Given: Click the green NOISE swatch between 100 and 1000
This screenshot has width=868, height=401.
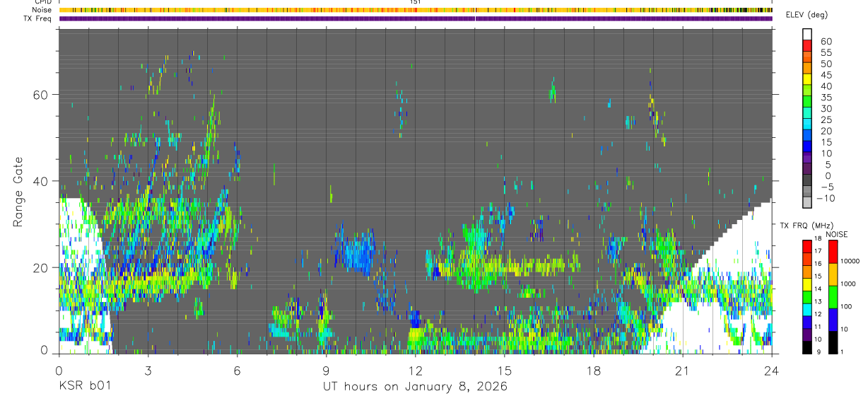Looking at the screenshot, I should [x=833, y=297].
